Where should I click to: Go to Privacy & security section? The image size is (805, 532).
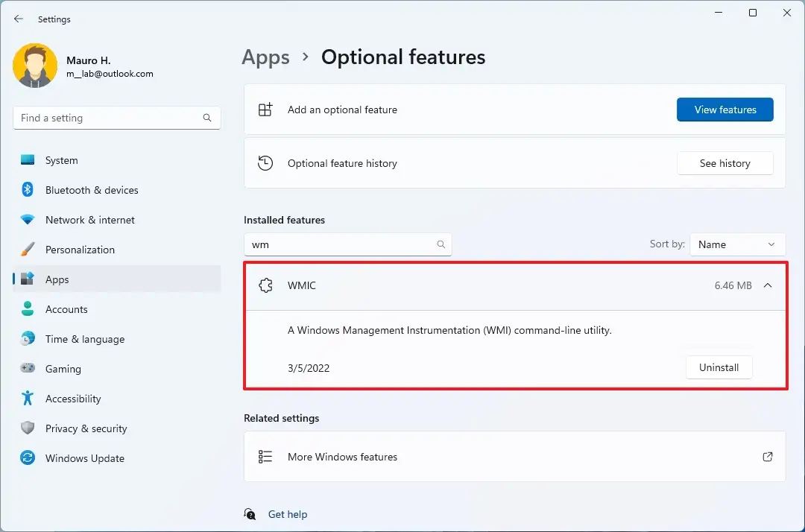(x=86, y=428)
